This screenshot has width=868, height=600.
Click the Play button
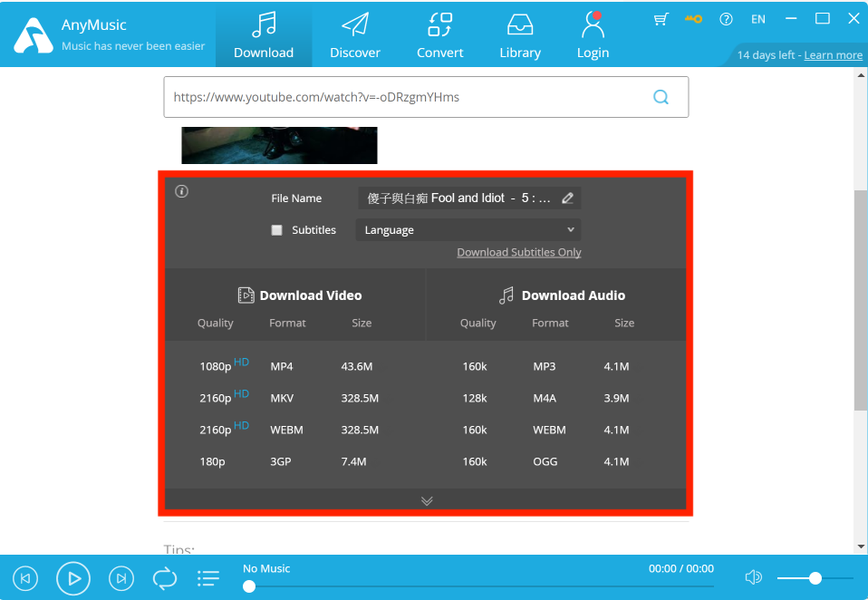[73, 578]
